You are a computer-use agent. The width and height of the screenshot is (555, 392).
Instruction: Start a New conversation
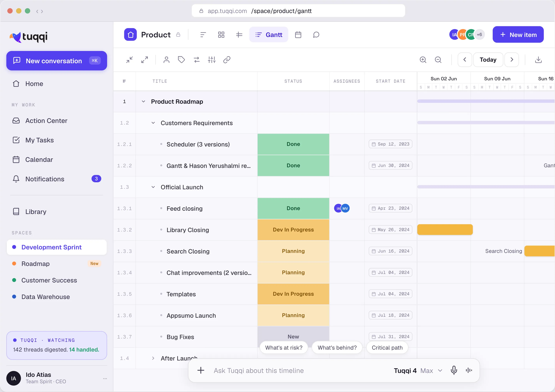coord(56,61)
